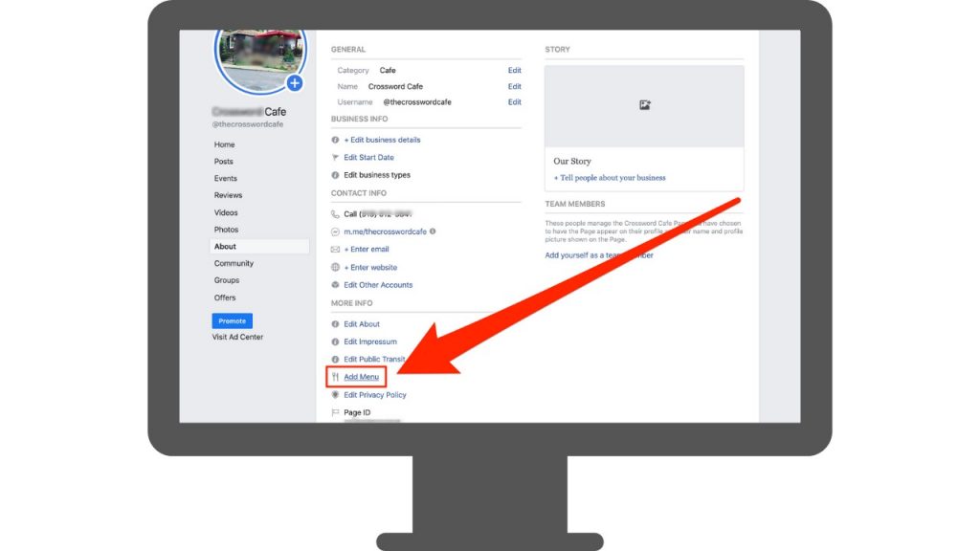This screenshot has width=980, height=551.
Task: Select Reviews in the sidebar
Action: tap(228, 195)
